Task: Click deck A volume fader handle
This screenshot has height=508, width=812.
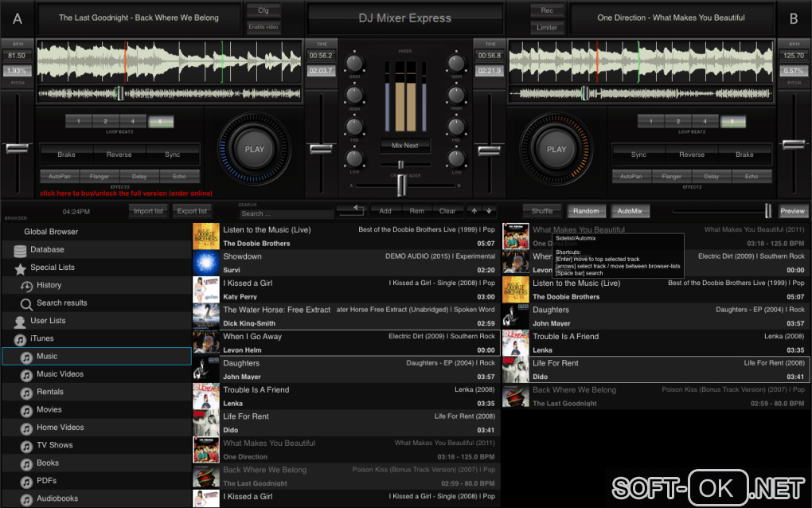Action: (x=321, y=149)
